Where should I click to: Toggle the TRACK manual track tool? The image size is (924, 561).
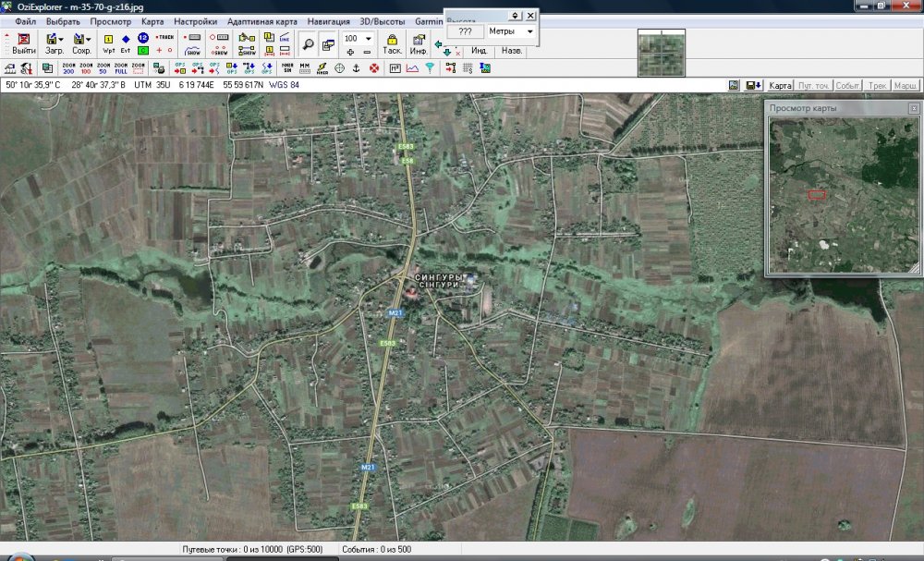pos(165,37)
